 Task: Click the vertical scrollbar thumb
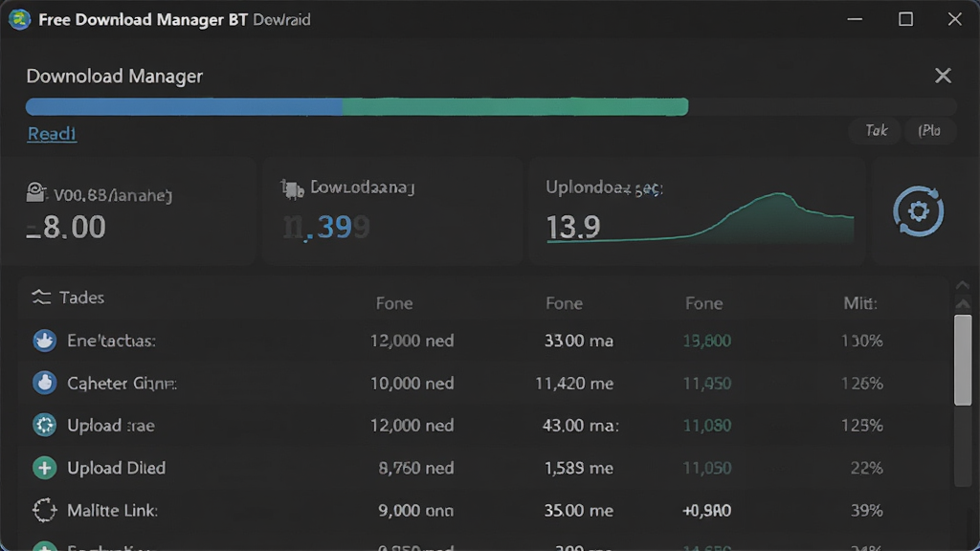click(x=963, y=360)
